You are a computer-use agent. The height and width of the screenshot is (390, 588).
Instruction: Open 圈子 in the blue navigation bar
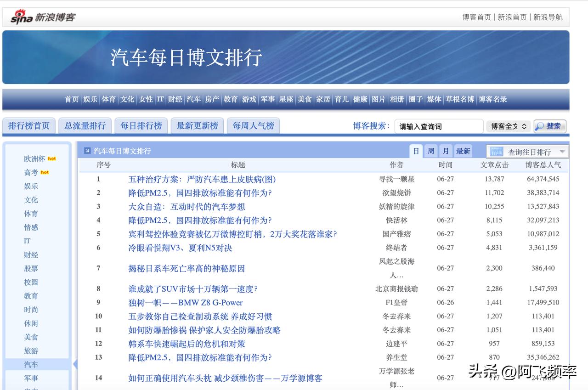(x=416, y=99)
